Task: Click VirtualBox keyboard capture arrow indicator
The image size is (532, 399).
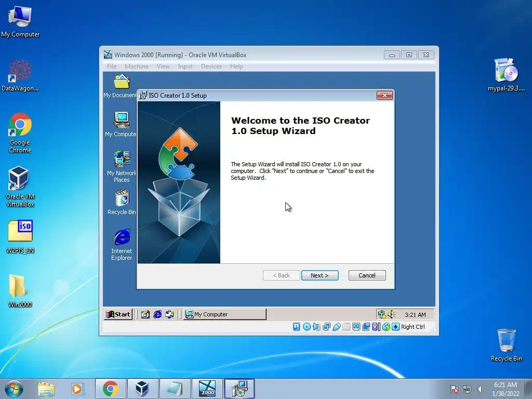Action: 395,327
